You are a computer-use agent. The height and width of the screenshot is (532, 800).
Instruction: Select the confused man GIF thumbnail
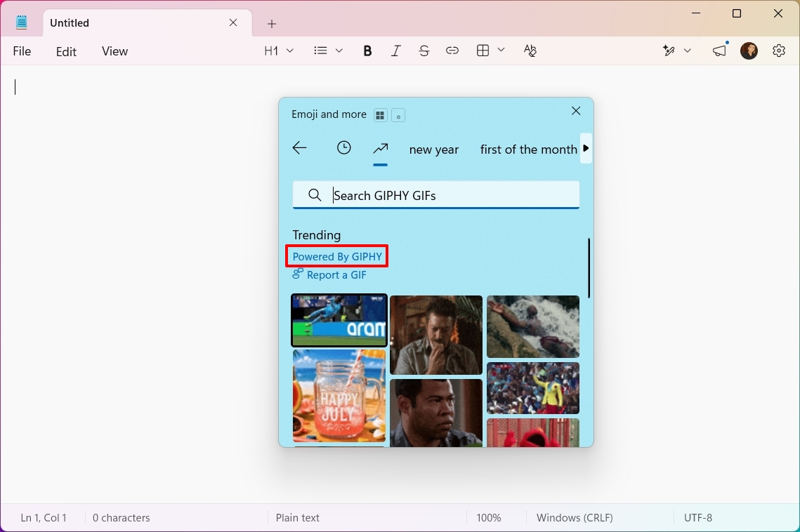point(435,413)
